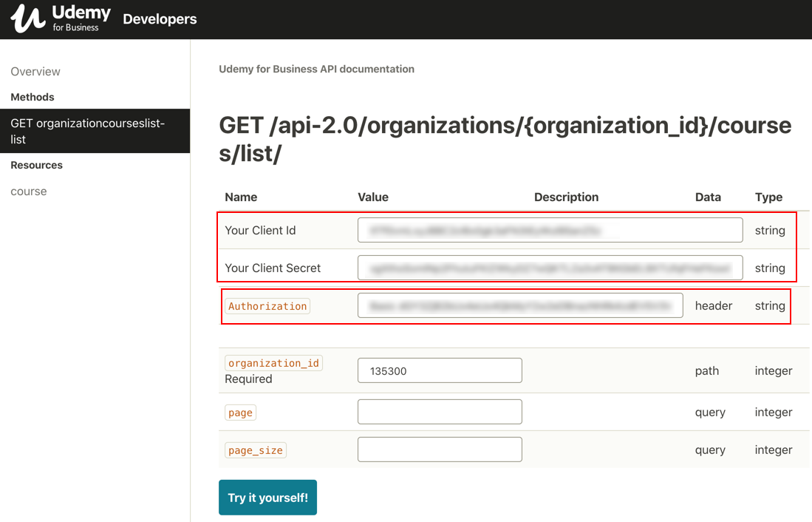Click into the Authorization header value field
This screenshot has height=522, width=812.
(x=520, y=305)
